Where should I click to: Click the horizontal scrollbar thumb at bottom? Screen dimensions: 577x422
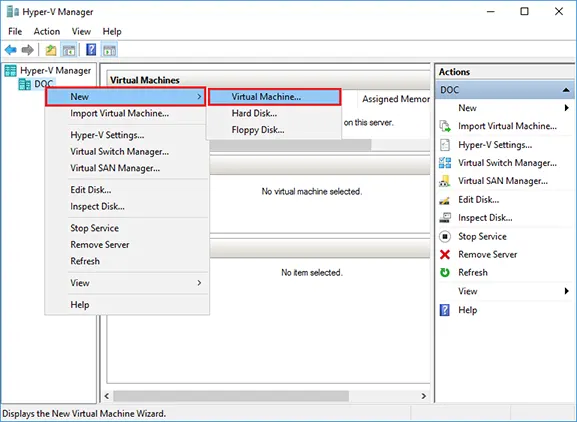click(x=231, y=396)
